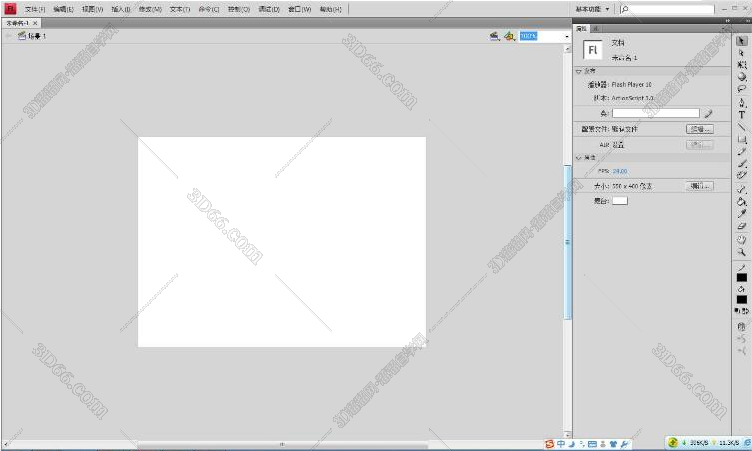Collapse panels via double-arrow icon
The image size is (752, 451).
[727, 21]
